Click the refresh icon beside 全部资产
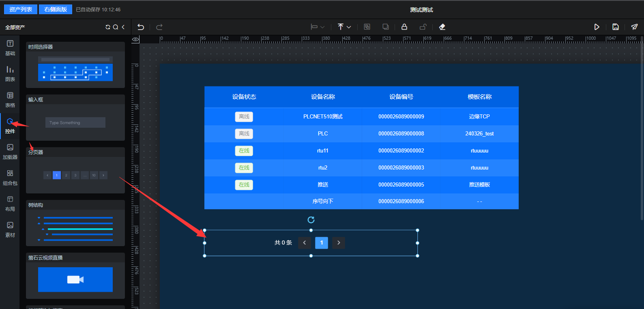The height and width of the screenshot is (309, 644). (x=108, y=27)
